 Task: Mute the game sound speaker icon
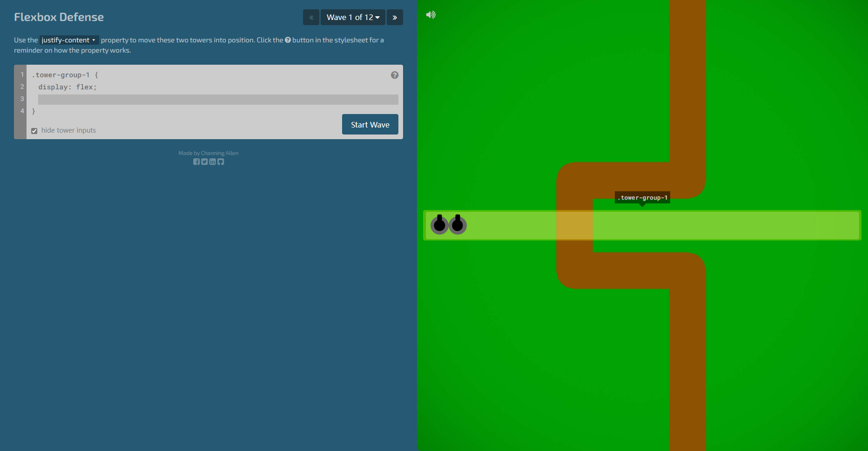pyautogui.click(x=431, y=15)
